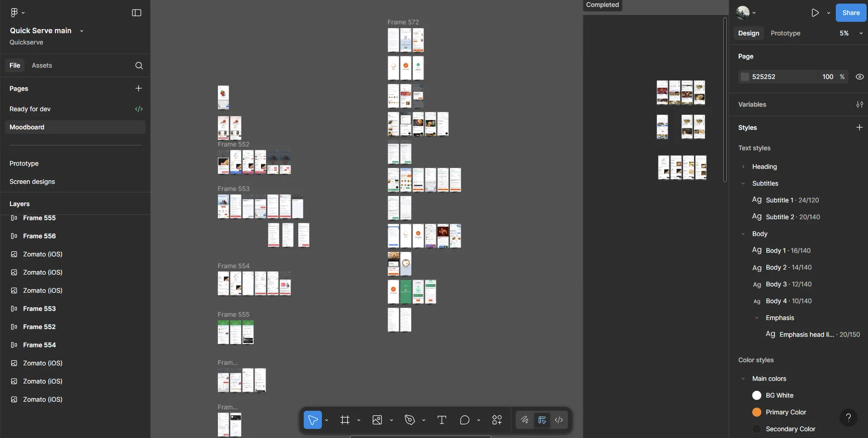This screenshot has height=438, width=868.
Task: Switch to Design mode icon in toolbar
Action: click(x=542, y=420)
